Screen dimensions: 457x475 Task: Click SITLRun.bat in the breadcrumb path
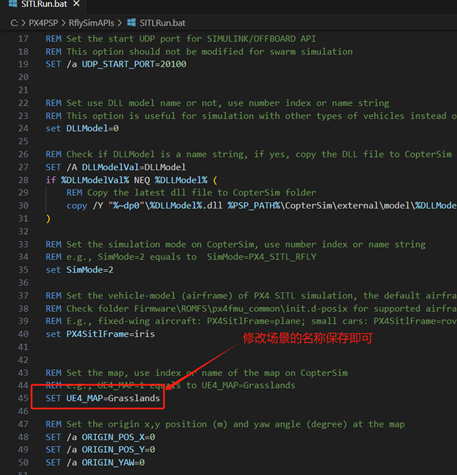tap(162, 23)
